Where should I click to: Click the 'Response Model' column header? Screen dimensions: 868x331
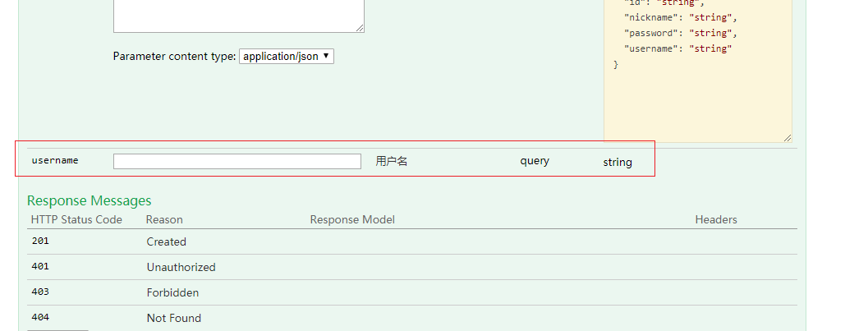[352, 220]
